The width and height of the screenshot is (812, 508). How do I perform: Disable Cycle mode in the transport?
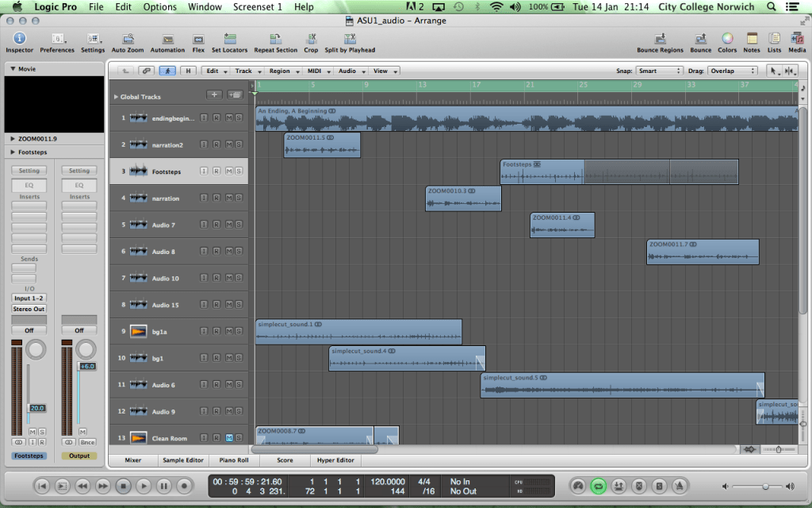click(598, 485)
